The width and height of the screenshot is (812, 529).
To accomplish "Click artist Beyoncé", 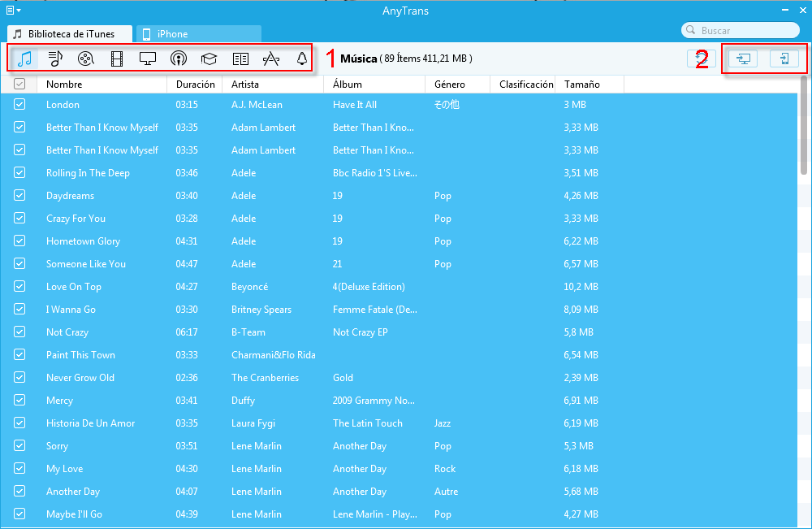I will (249, 287).
